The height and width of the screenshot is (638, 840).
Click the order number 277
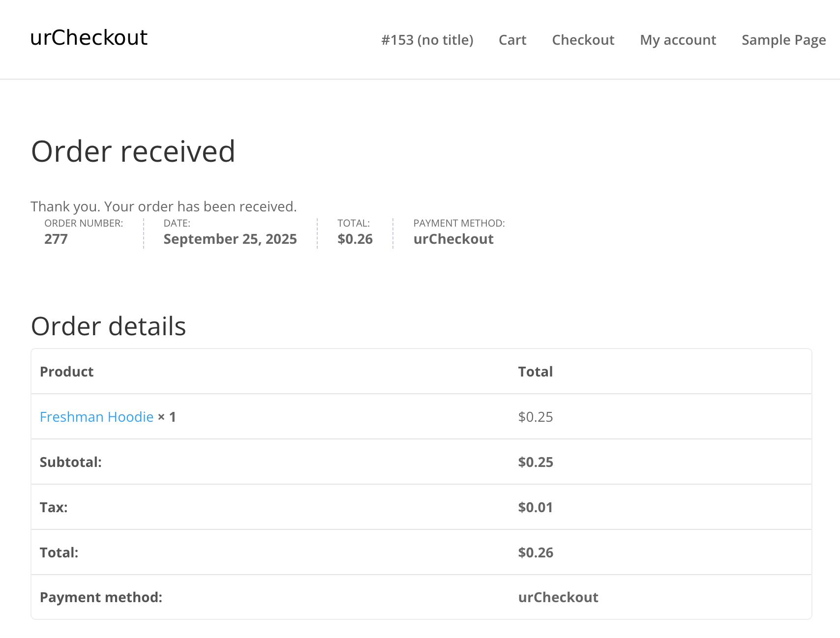[56, 239]
